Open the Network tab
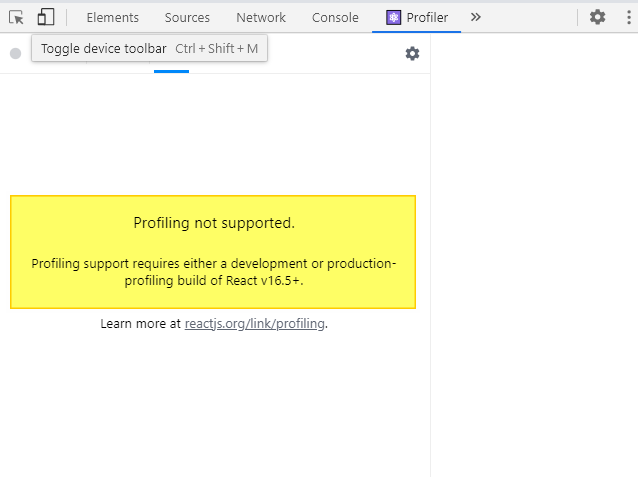The height and width of the screenshot is (477, 638). [x=261, y=18]
